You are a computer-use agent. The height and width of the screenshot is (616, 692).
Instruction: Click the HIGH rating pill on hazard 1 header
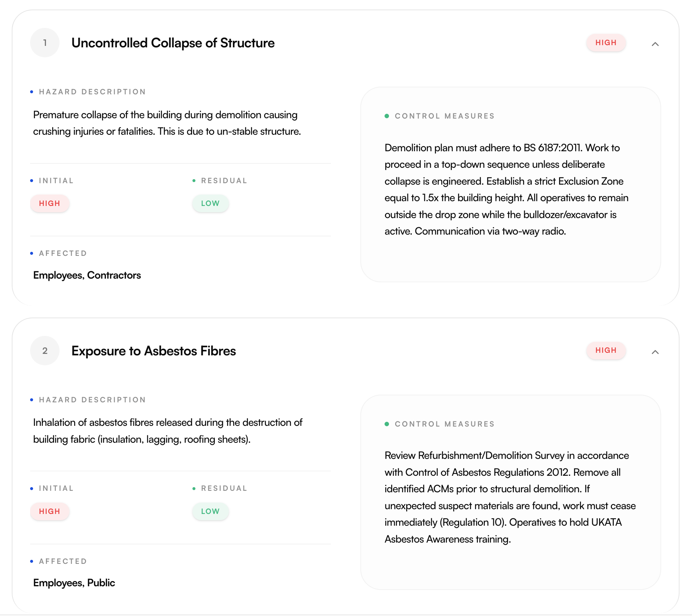tap(606, 42)
